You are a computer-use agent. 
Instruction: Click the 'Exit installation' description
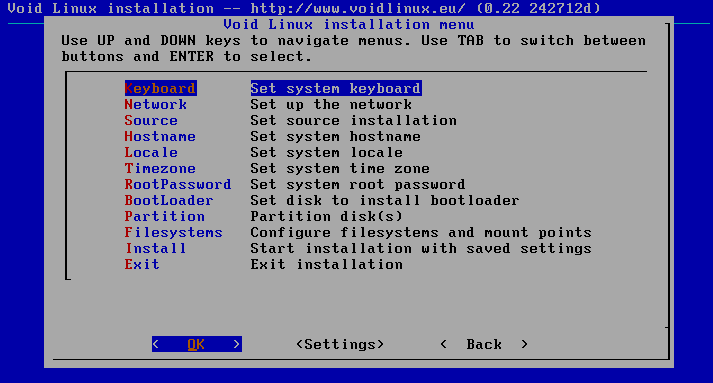(x=326, y=264)
